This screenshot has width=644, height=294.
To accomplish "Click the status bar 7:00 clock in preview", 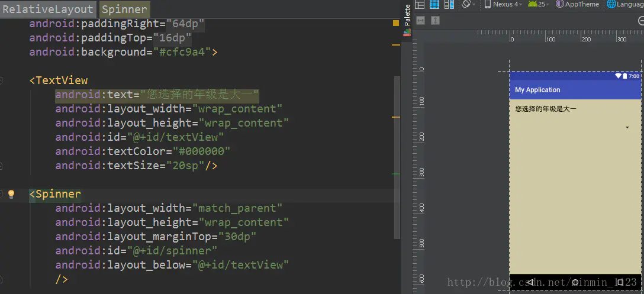I will coord(634,76).
